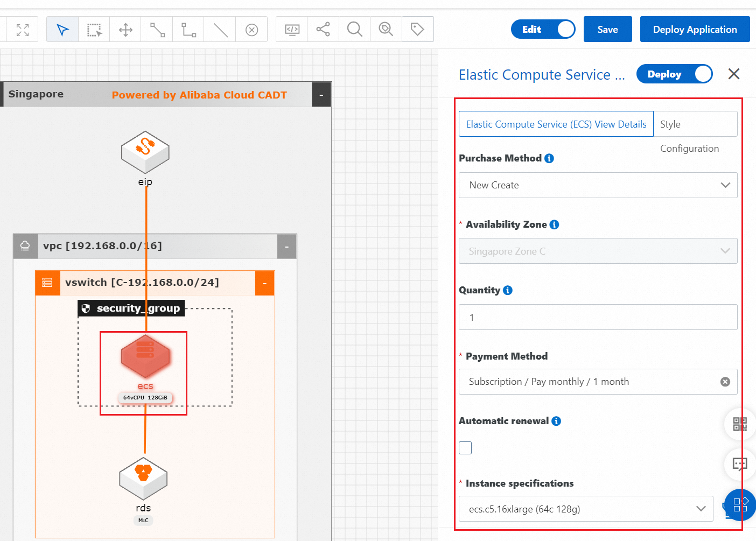Click the vswitch header icon
This screenshot has height=541, width=756.
click(47, 283)
